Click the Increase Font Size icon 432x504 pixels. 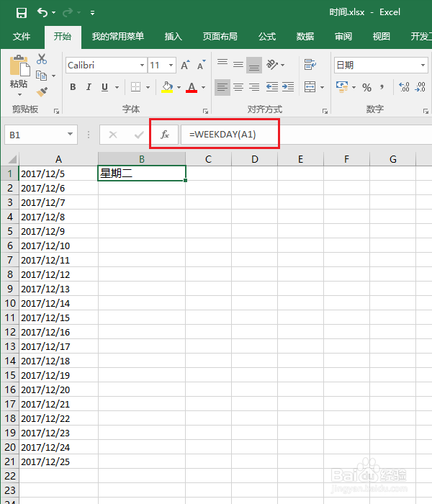click(186, 66)
